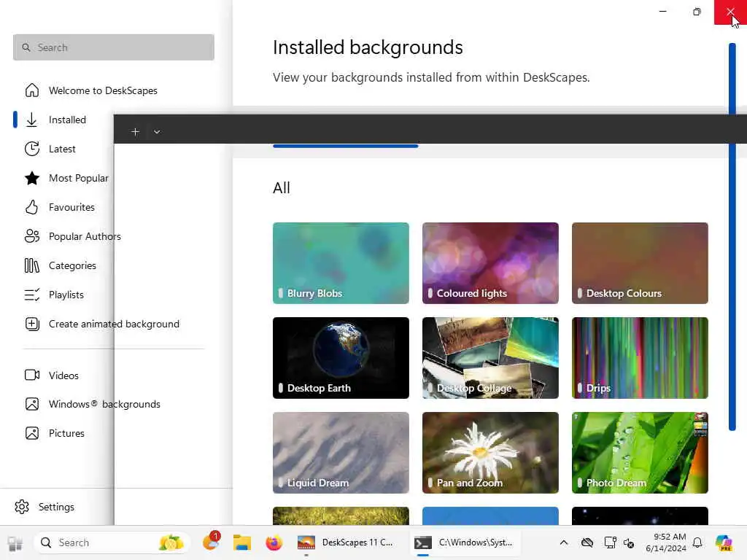The height and width of the screenshot is (560, 747).
Task: Click the display network tray icon
Action: 610,542
